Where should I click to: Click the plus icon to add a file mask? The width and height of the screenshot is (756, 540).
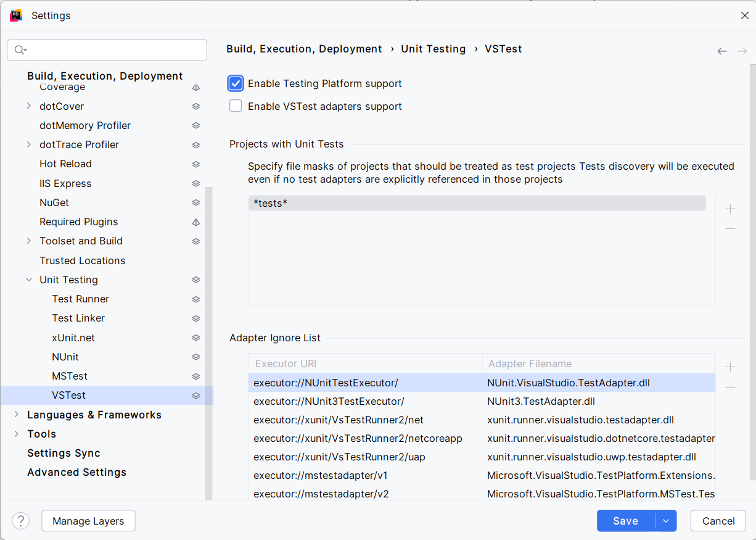click(x=730, y=209)
